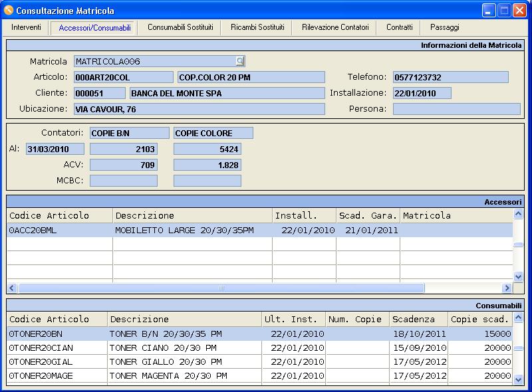This screenshot has width=532, height=392.
Task: Click the Telefono field
Action: [451, 77]
